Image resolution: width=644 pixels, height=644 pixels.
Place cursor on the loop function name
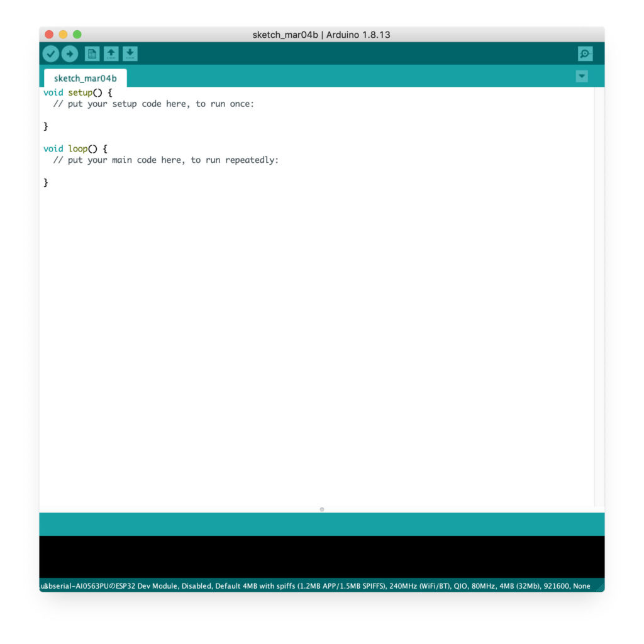tap(77, 149)
